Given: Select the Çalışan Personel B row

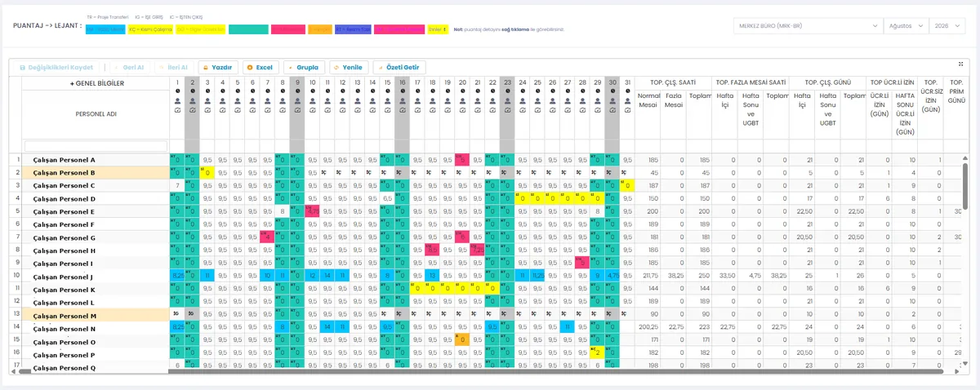Looking at the screenshot, I should pyautogui.click(x=96, y=173).
